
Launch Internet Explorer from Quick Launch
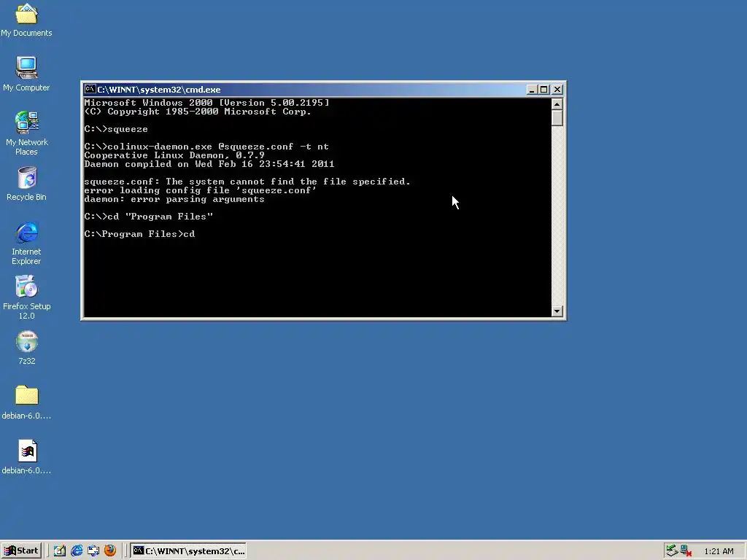(77, 551)
